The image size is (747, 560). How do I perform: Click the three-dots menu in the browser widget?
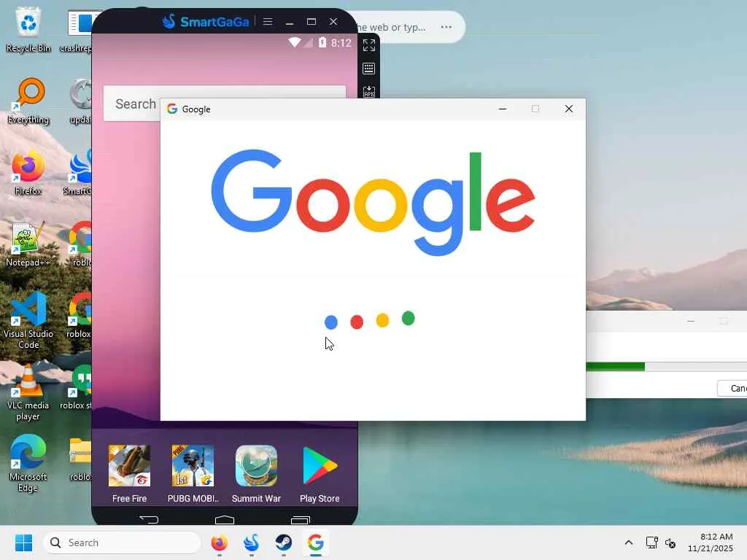click(446, 27)
